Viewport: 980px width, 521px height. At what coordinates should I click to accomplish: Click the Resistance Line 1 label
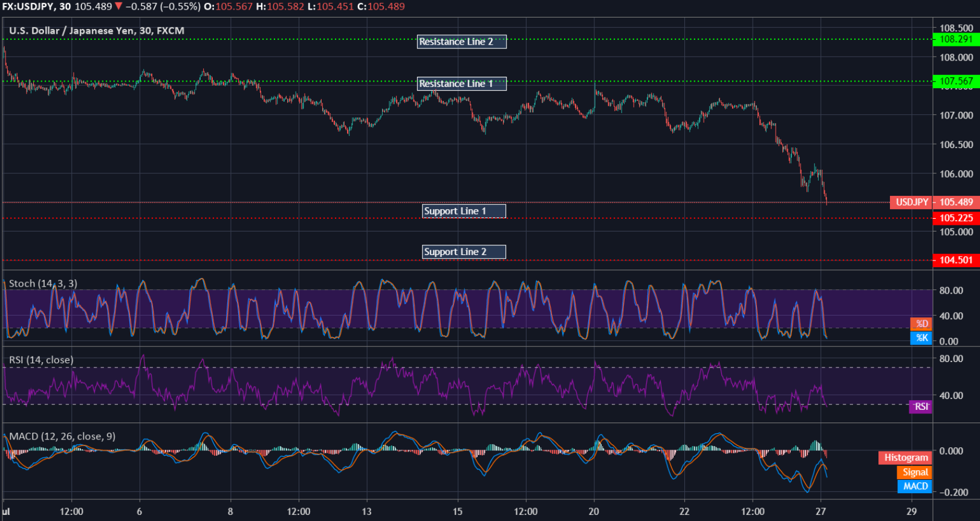pyautogui.click(x=462, y=83)
